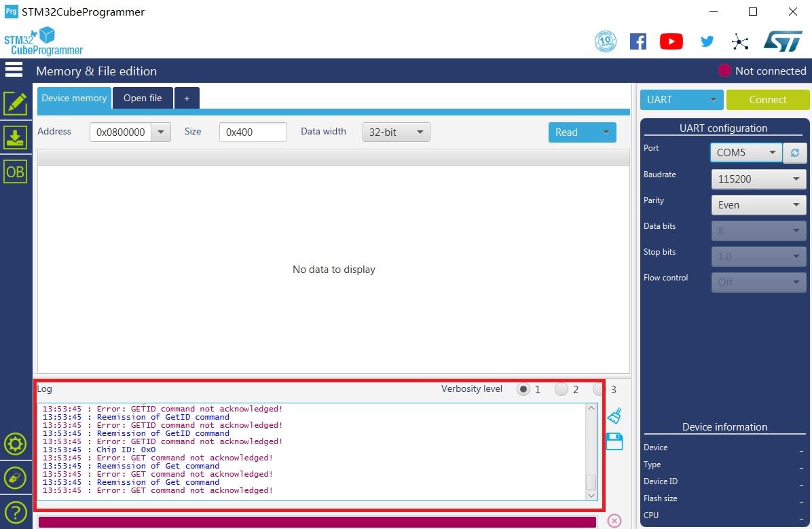Close the STM32CubeProgrammer window
812x529 pixels.
click(x=792, y=12)
